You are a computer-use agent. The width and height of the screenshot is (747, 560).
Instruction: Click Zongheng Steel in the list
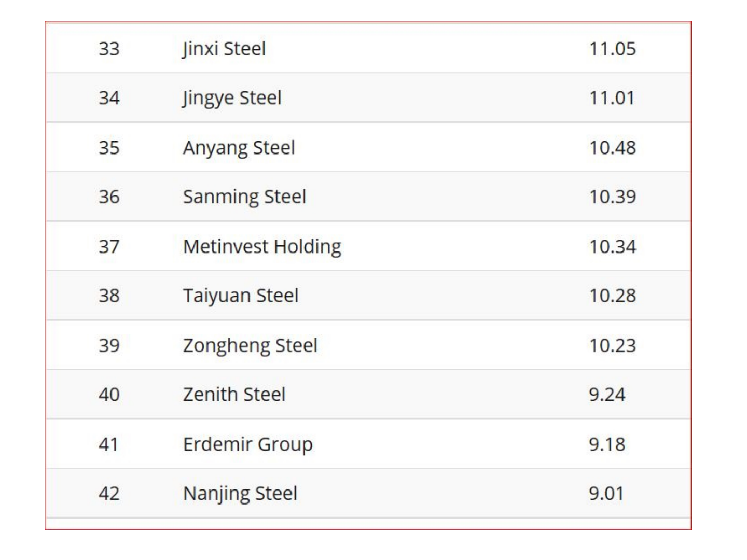[250, 345]
